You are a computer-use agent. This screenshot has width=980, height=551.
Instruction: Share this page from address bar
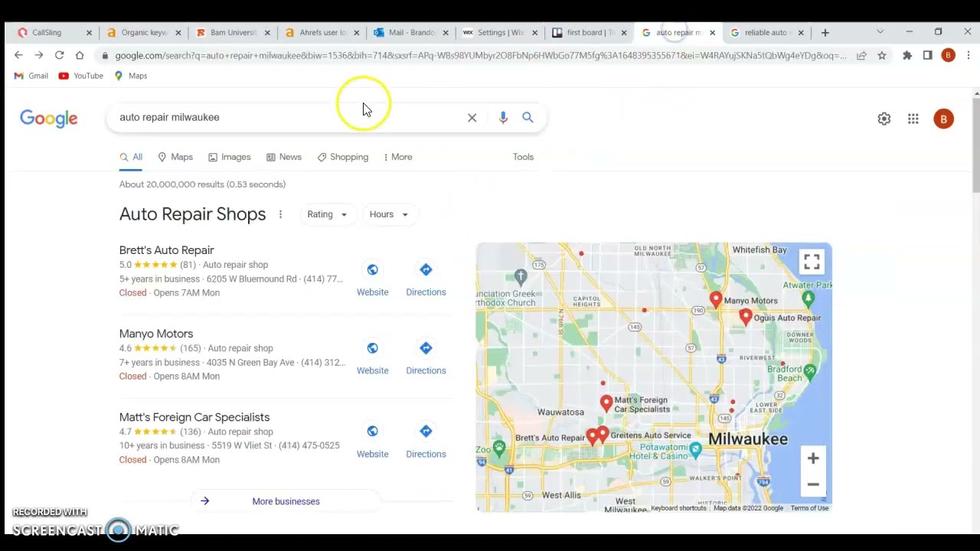861,55
